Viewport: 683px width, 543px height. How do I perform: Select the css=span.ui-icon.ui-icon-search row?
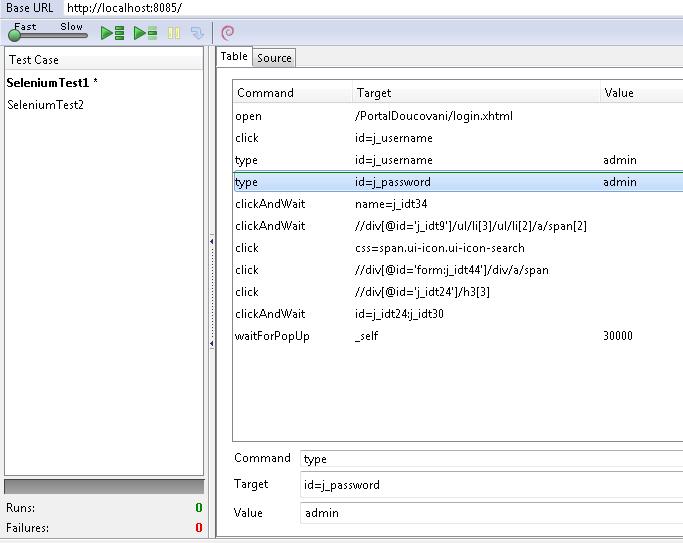[x=458, y=248]
